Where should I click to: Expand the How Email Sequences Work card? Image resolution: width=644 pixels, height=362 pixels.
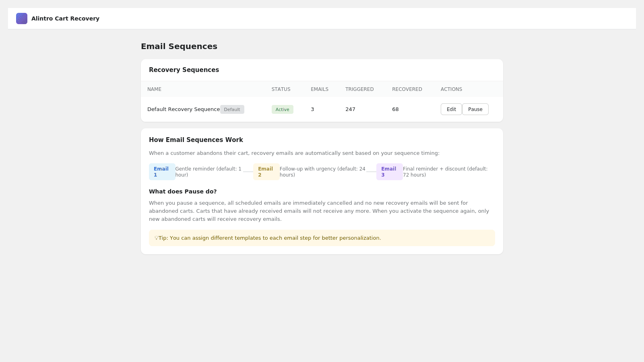click(x=196, y=140)
